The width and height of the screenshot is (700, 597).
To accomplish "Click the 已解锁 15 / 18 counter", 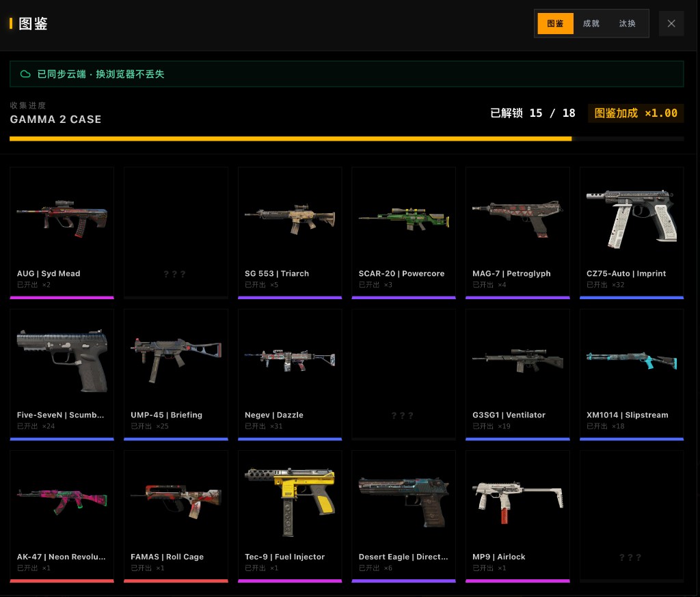I will [x=533, y=113].
